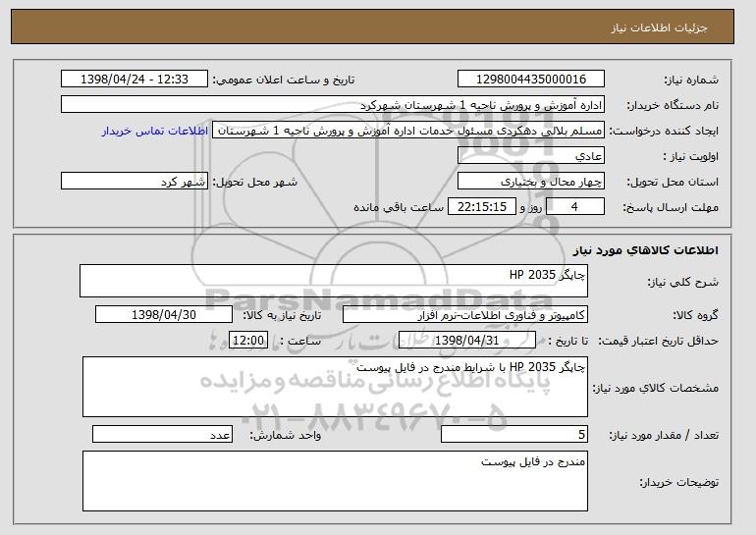This screenshot has height=535, width=756.
Task: Click the label 'شهر محل تحویل:'
Action: tap(255, 183)
